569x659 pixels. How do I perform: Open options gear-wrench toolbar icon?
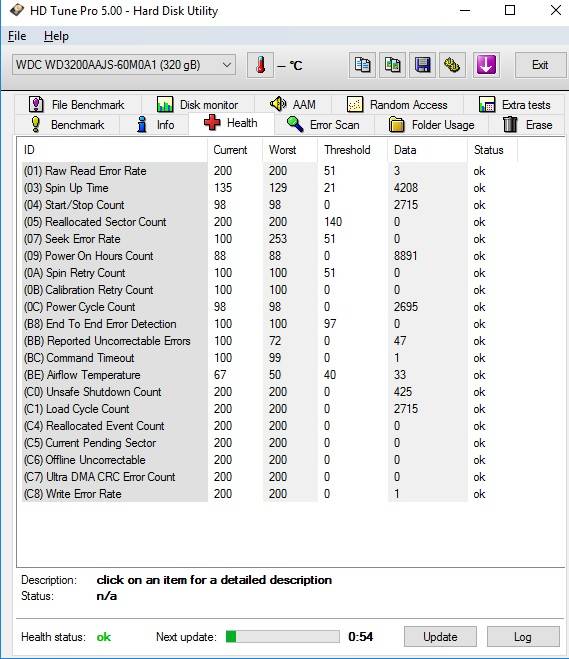tap(452, 65)
